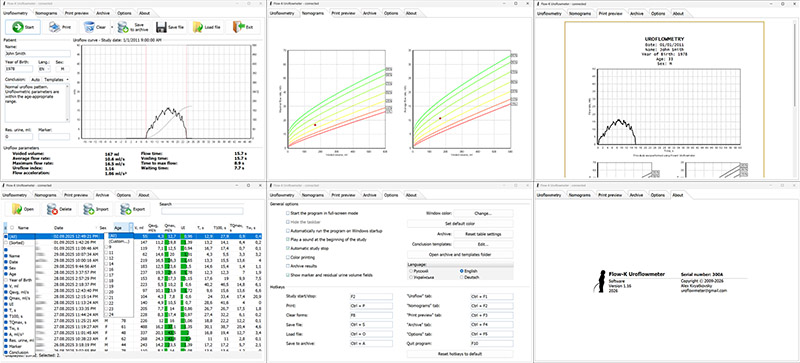800x363 pixels.
Task: Open Print preview tab in Nomograms window
Action: 342,13
